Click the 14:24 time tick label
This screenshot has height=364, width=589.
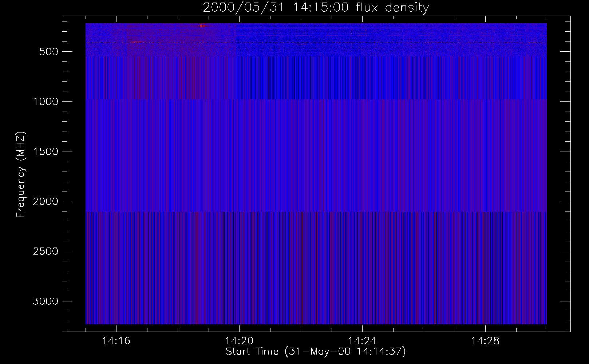pyautogui.click(x=362, y=341)
